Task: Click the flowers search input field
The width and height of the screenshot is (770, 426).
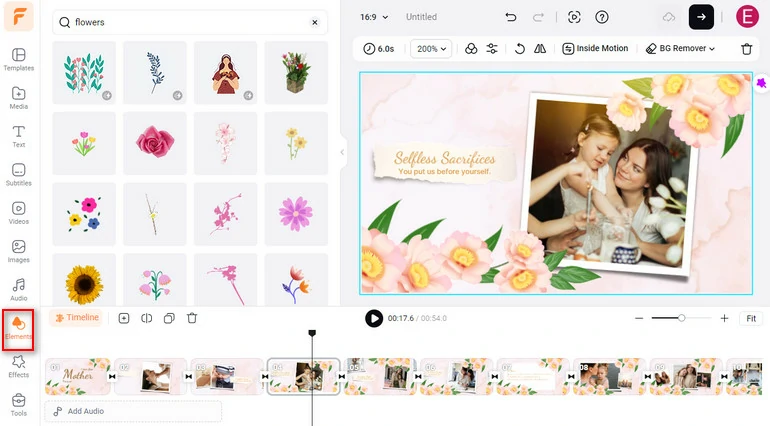Action: click(190, 22)
